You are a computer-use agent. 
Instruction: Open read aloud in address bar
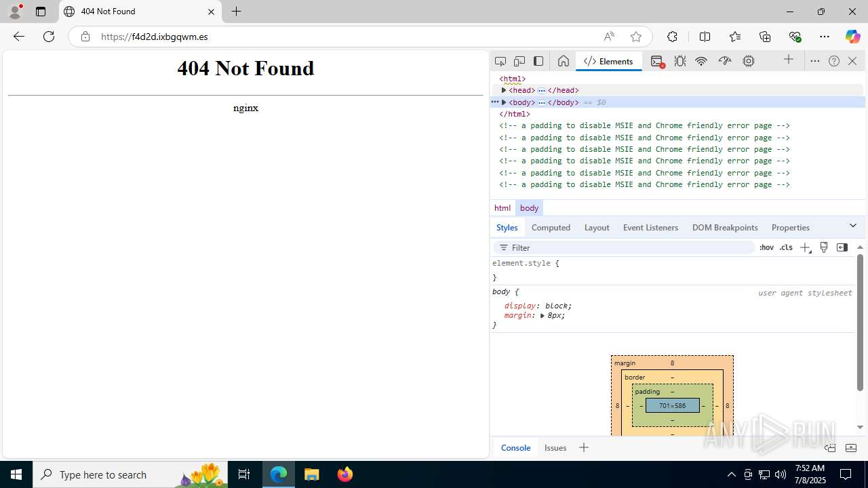[609, 37]
